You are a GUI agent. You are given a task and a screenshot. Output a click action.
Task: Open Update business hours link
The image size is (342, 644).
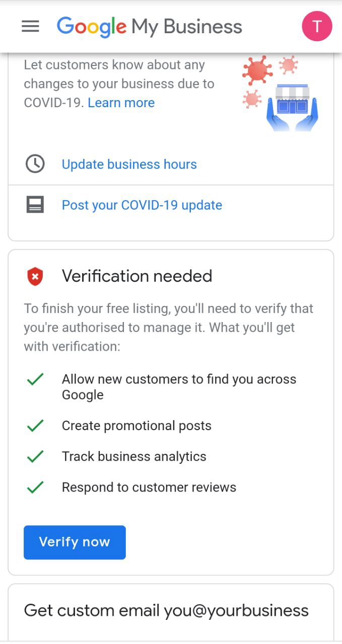pos(129,164)
